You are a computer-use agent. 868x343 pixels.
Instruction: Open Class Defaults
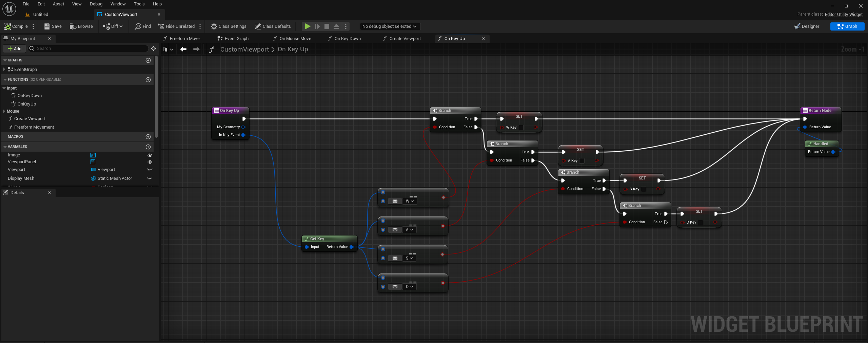(273, 26)
